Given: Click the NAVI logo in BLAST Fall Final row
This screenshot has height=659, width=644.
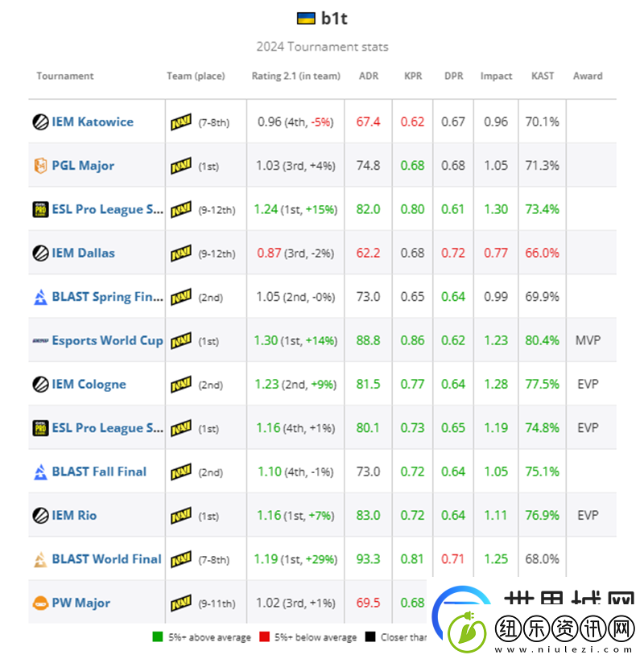Looking at the screenshot, I should point(181,472).
